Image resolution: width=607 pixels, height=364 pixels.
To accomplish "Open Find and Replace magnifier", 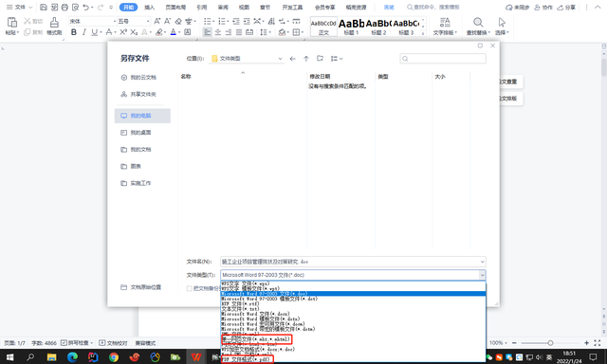I will 478,23.
